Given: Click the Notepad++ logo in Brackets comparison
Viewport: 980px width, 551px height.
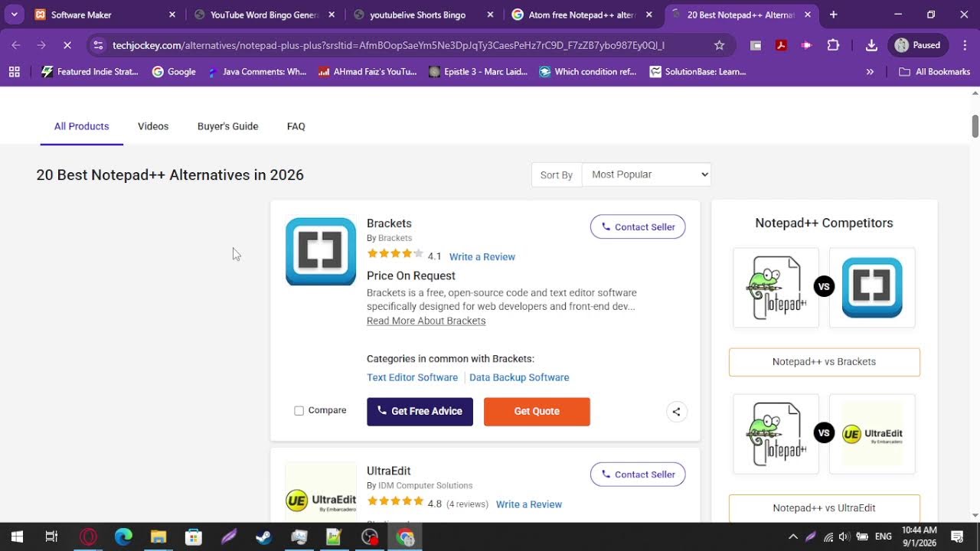Looking at the screenshot, I should point(776,287).
